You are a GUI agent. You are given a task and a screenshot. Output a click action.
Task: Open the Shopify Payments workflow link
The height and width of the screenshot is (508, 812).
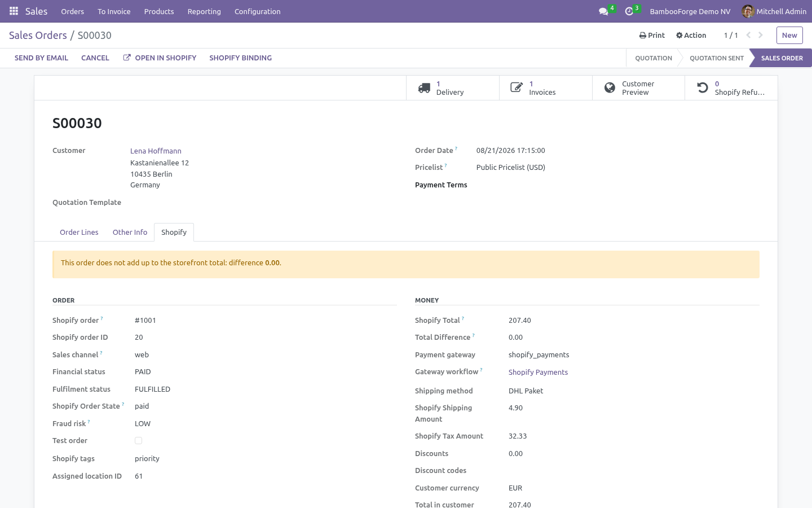(x=538, y=372)
